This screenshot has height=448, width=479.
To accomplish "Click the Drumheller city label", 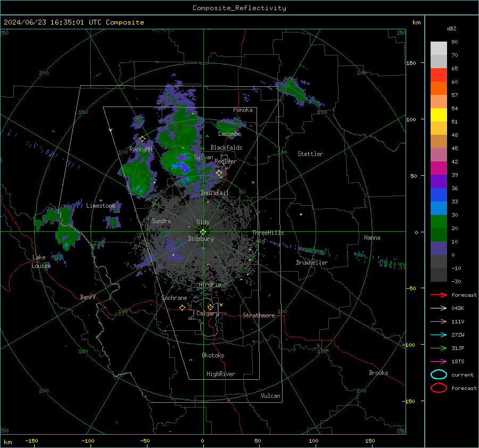I will [x=312, y=263].
